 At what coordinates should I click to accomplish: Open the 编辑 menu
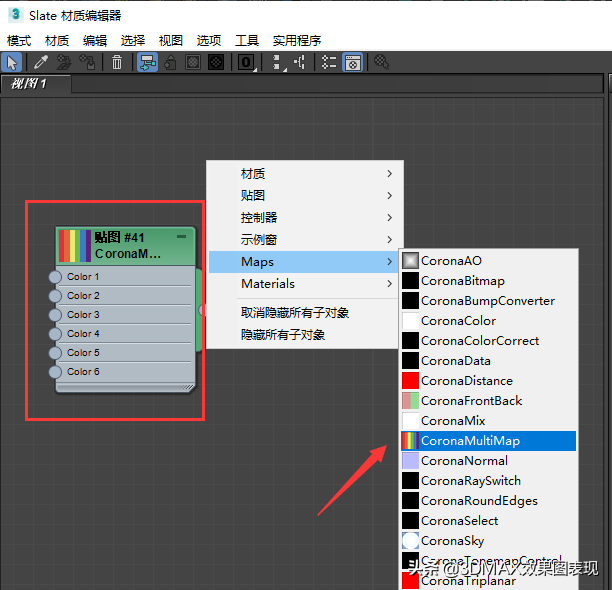(x=95, y=41)
